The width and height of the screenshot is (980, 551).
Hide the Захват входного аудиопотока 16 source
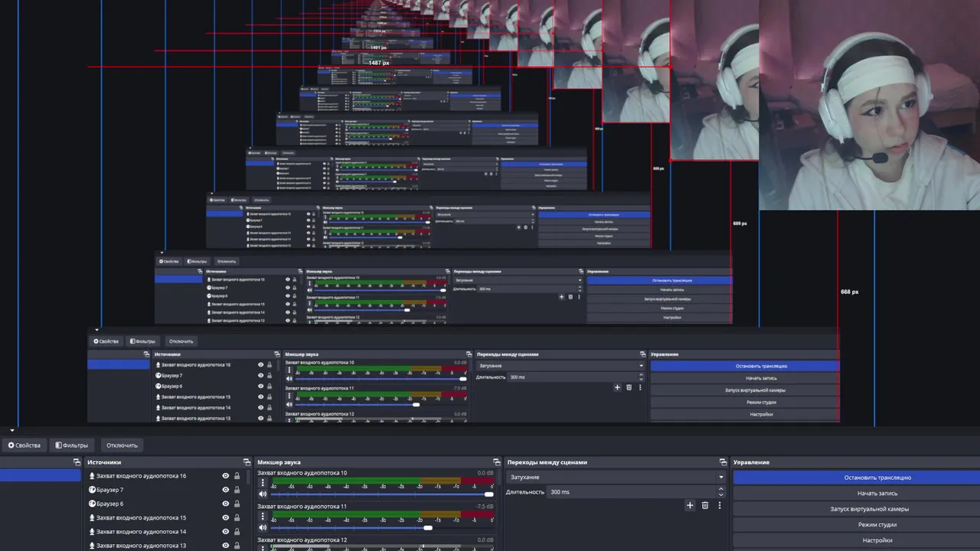(225, 476)
